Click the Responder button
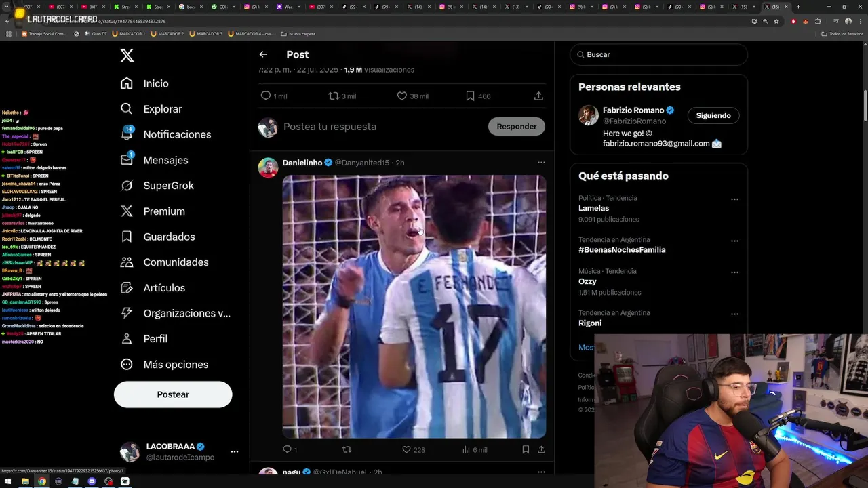Viewport: 868px width, 488px height. pos(516,127)
